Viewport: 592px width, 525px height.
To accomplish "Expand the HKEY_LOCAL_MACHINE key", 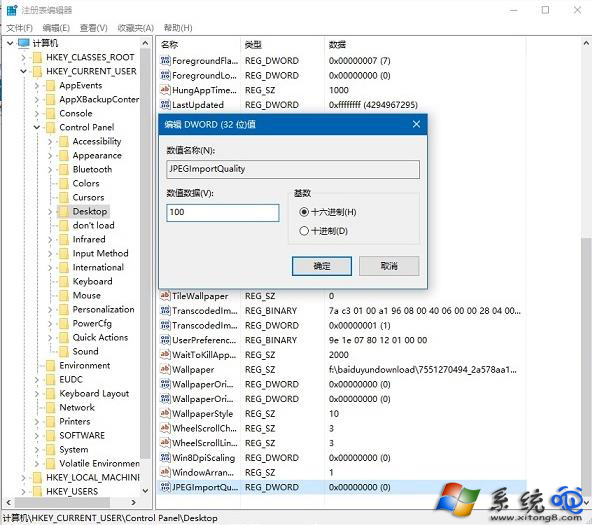I will coord(24,478).
